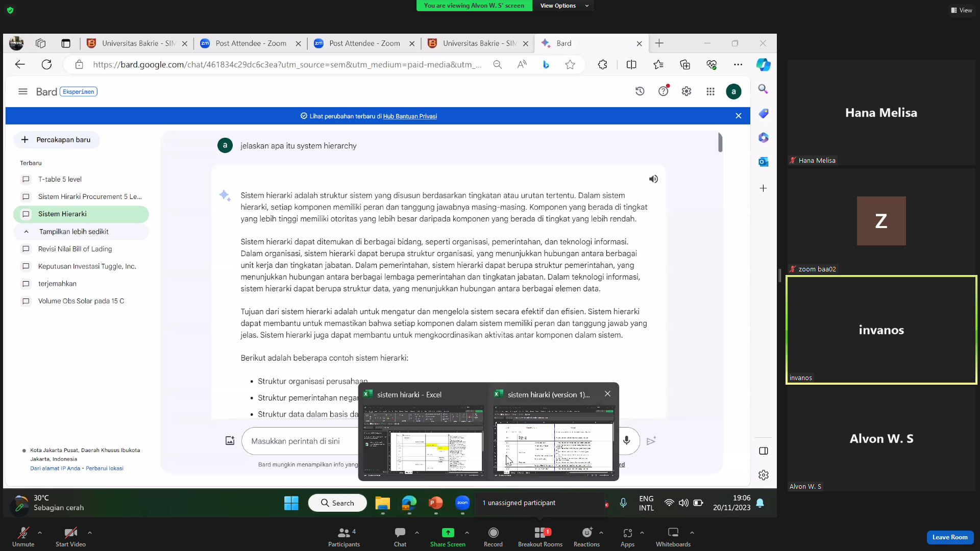Open Edge settings and more menu
This screenshot has width=980, height=551.
(x=738, y=65)
